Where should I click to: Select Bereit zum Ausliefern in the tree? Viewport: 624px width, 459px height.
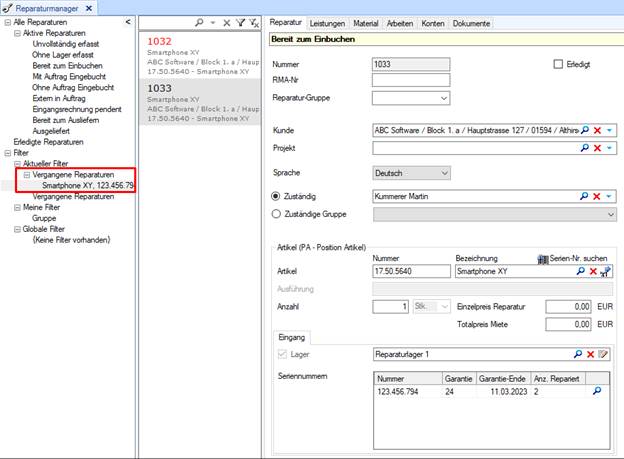[66, 120]
